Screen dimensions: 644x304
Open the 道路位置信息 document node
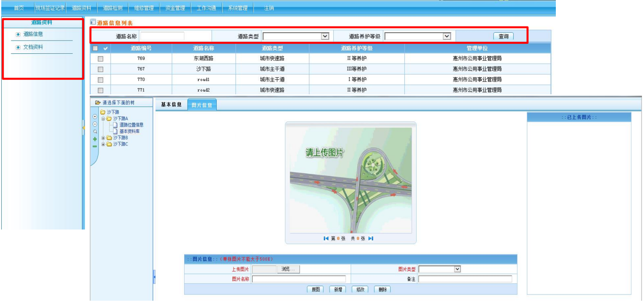[x=131, y=125]
